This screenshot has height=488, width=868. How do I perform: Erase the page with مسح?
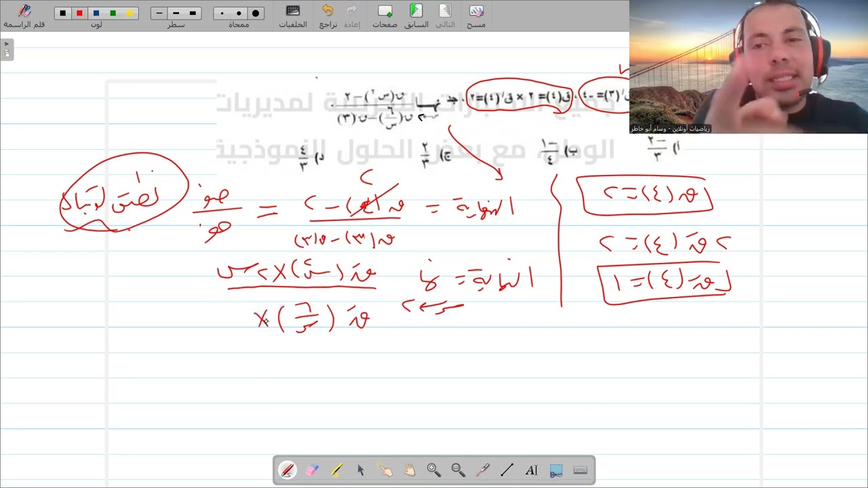point(477,15)
